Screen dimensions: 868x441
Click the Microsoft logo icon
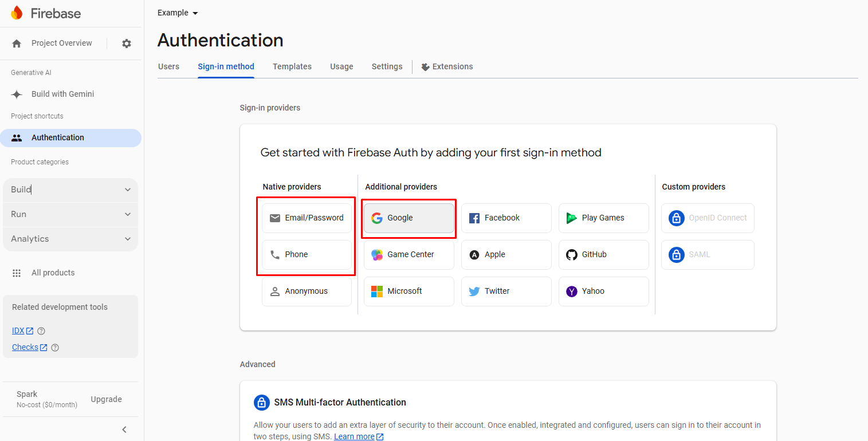click(x=376, y=292)
